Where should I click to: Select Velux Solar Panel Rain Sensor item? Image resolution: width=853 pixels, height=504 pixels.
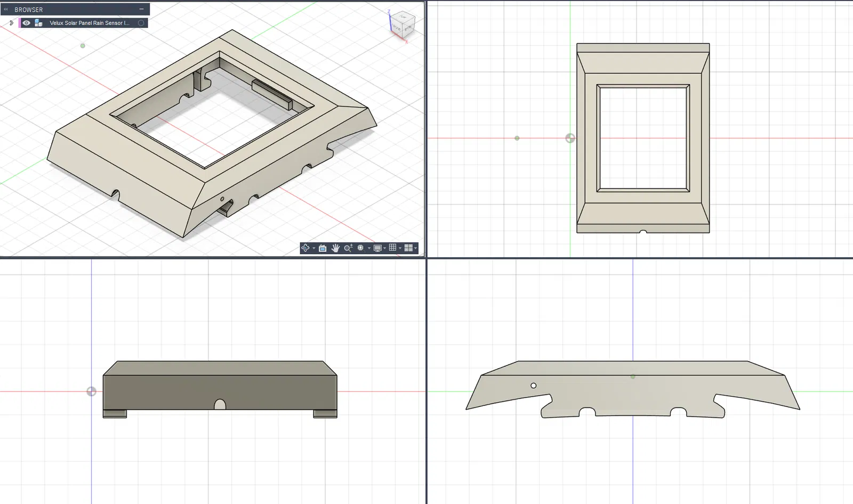point(90,23)
